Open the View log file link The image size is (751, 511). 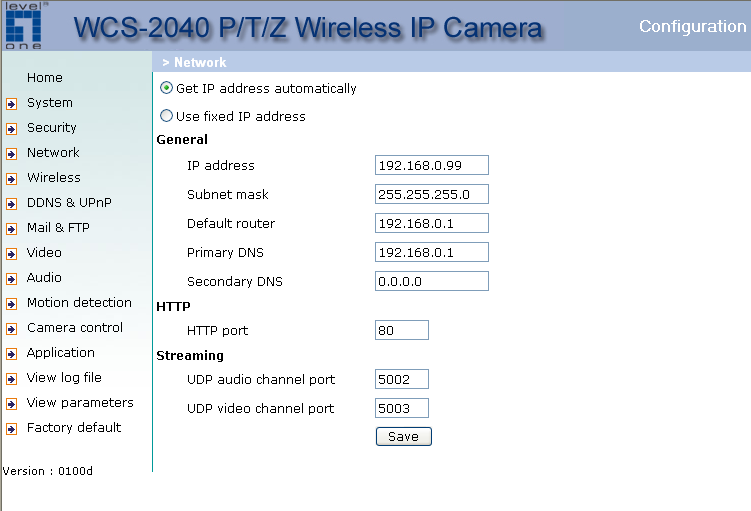coord(64,378)
